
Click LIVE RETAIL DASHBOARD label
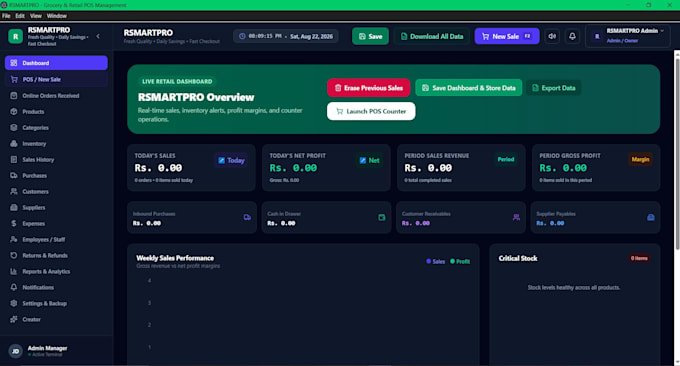click(177, 82)
